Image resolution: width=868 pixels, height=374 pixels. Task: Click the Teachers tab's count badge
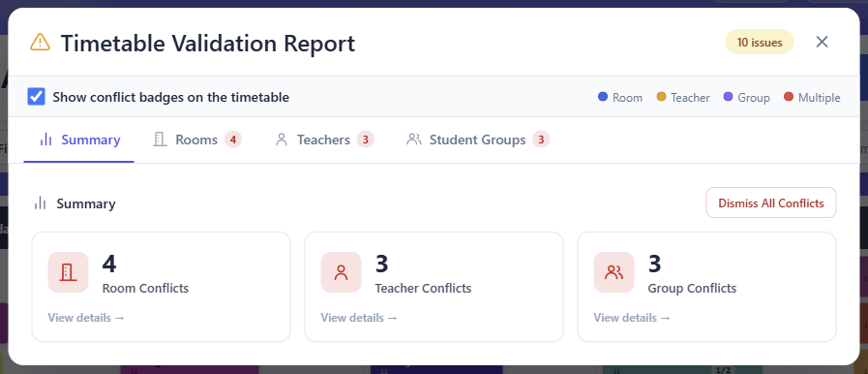[366, 140]
